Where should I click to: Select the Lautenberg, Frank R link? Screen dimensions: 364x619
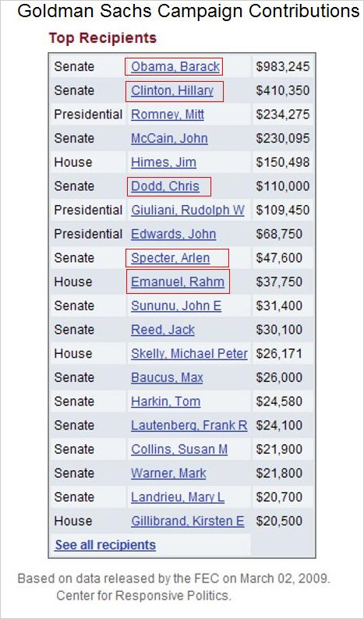pos(189,426)
